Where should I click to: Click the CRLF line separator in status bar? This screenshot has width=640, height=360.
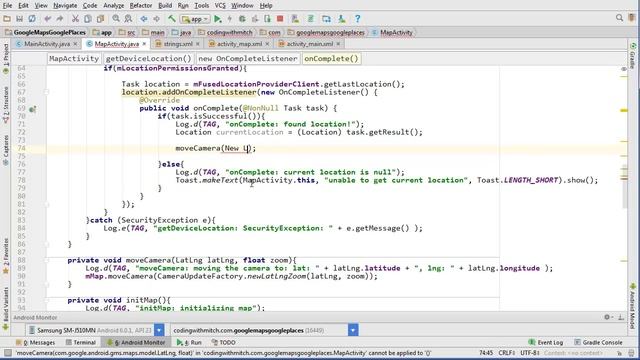pyautogui.click(x=506, y=353)
